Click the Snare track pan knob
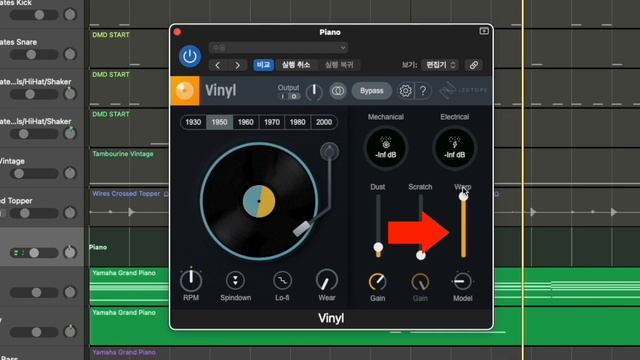 pyautogui.click(x=70, y=54)
